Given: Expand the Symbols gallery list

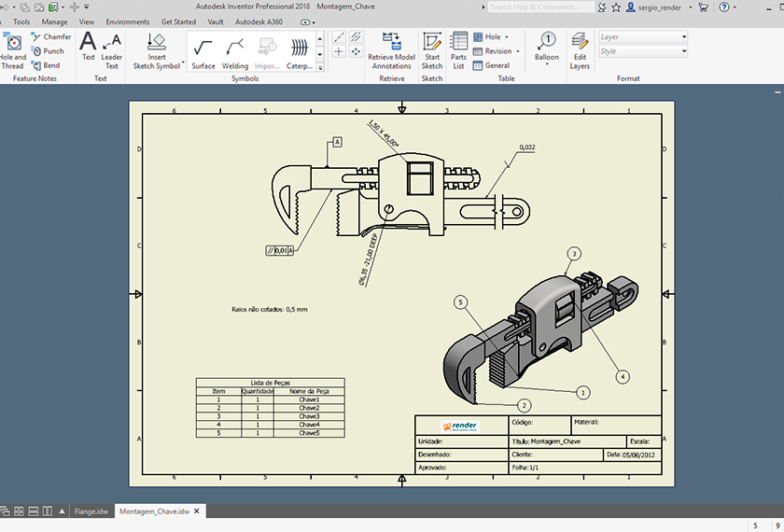Looking at the screenshot, I should tap(320, 67).
